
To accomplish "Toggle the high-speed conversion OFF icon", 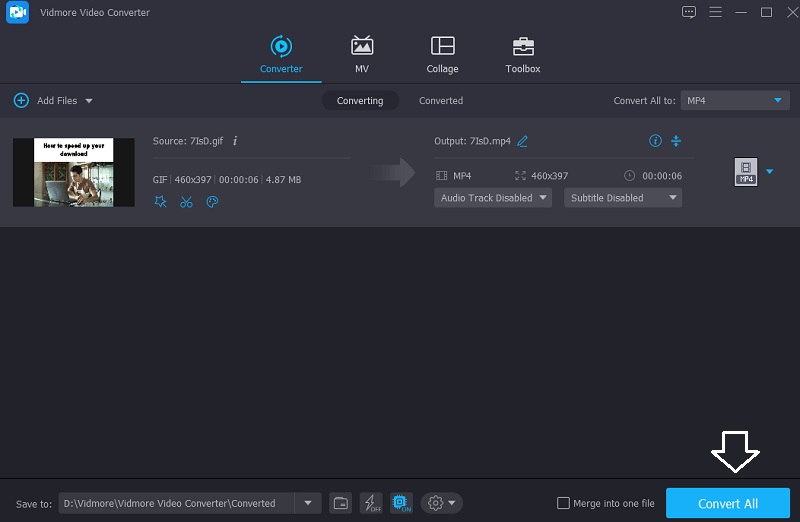I will coord(370,503).
